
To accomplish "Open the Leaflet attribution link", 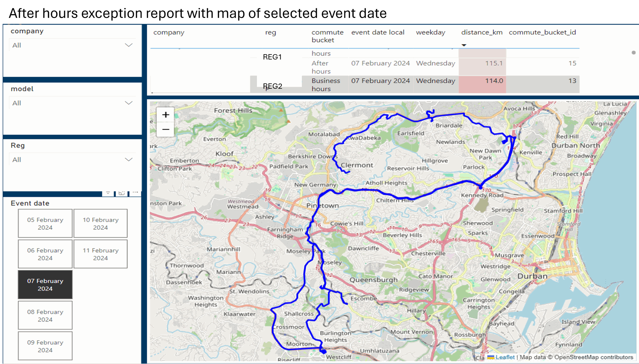I will tap(505, 357).
